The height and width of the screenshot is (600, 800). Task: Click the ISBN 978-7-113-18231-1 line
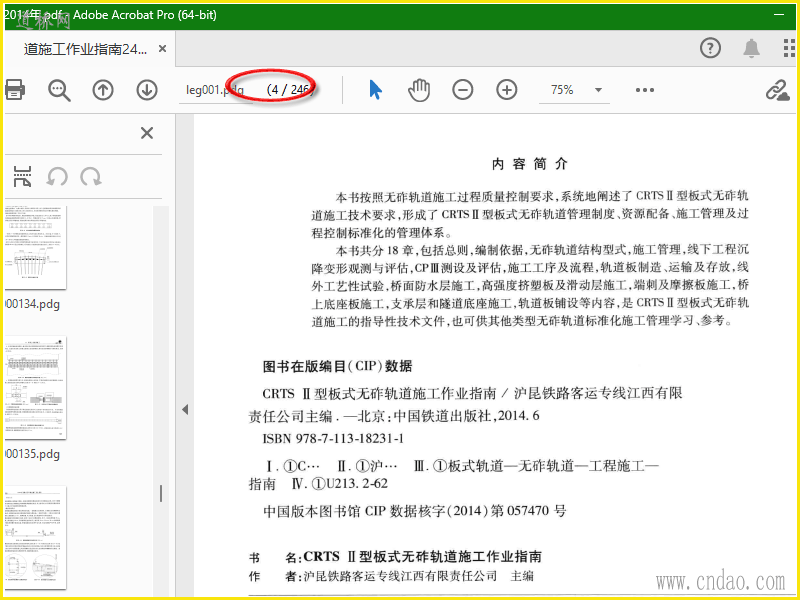coord(333,439)
